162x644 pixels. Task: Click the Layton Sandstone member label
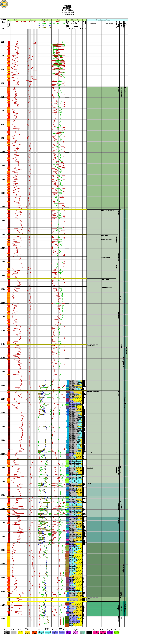click(92, 453)
